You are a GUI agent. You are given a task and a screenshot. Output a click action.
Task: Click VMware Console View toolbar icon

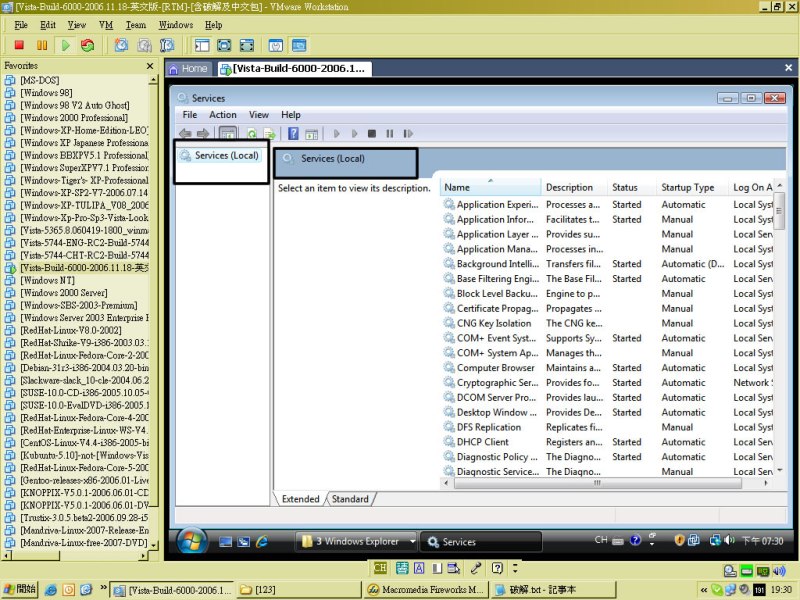coord(299,45)
